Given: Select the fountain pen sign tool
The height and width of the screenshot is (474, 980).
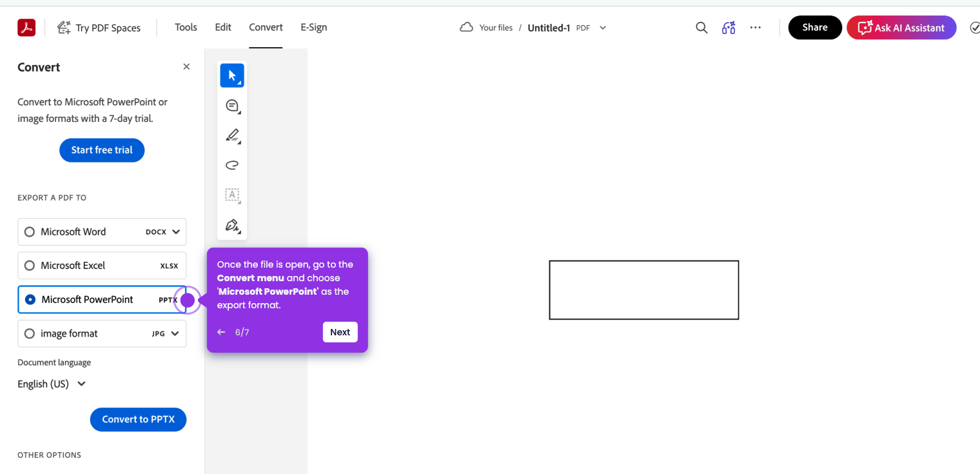Looking at the screenshot, I should pyautogui.click(x=232, y=225).
